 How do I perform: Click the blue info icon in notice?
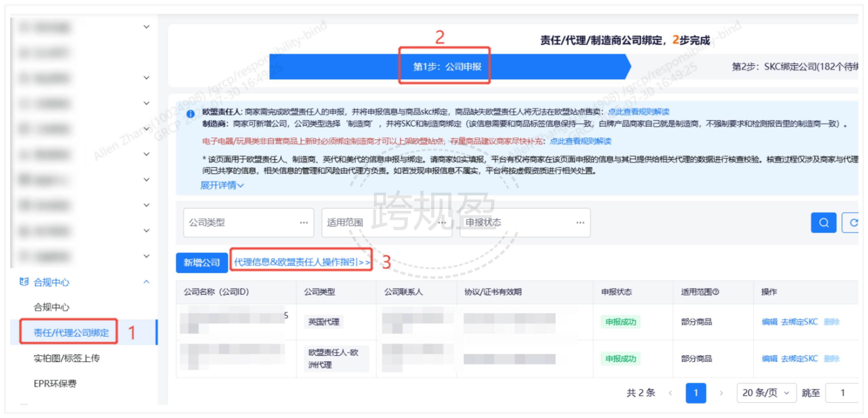click(190, 114)
